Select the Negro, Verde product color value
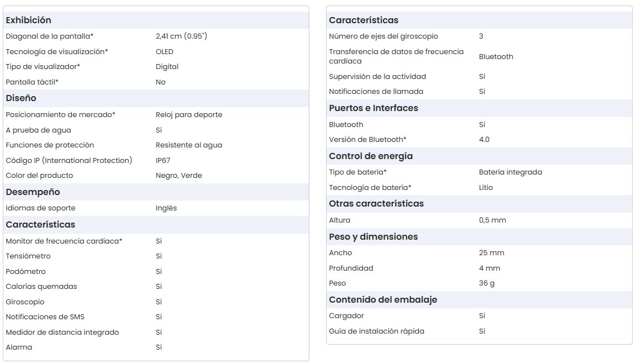Image resolution: width=636 pixels, height=364 pixels. pyautogui.click(x=178, y=176)
